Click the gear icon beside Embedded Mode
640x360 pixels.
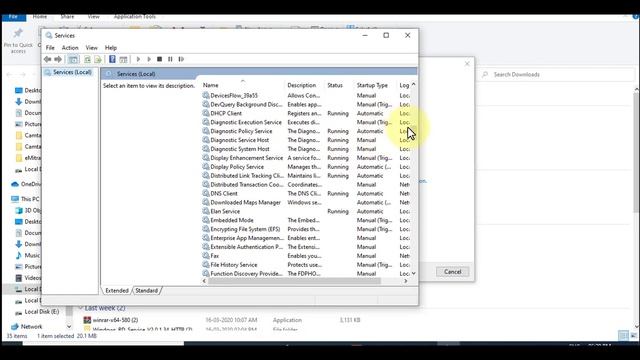tap(206, 220)
